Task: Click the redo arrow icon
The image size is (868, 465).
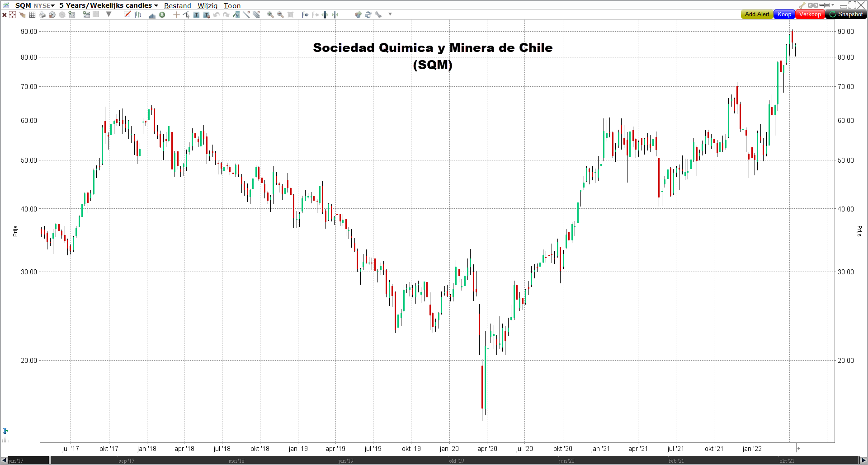Action: pos(226,14)
